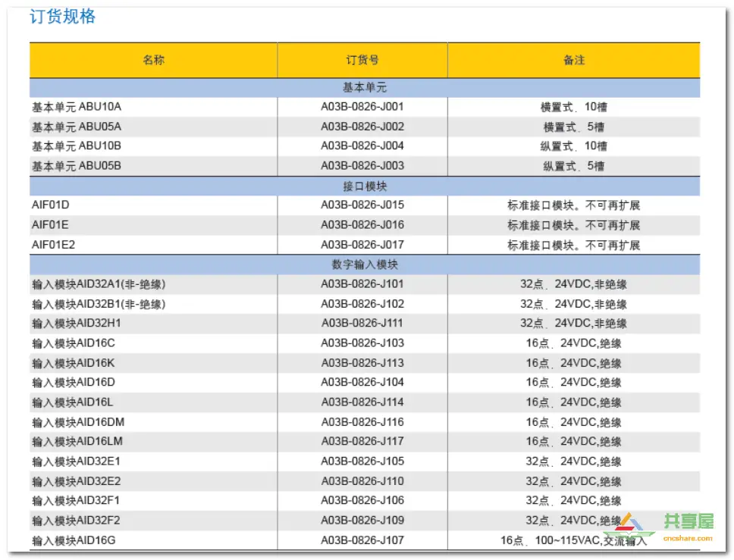The width and height of the screenshot is (734, 560).
Task: Click remark 32点，24VDC,非绝缘 for AID32B1
Action: click(574, 303)
